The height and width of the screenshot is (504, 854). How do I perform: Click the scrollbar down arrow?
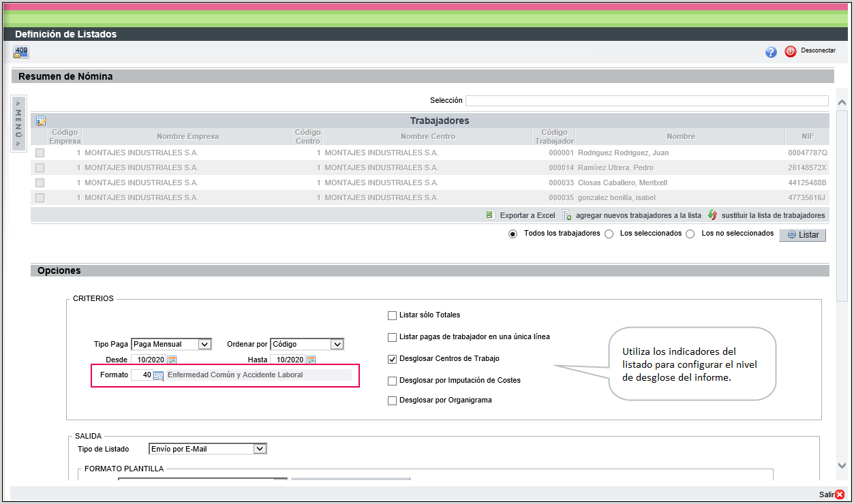(842, 465)
